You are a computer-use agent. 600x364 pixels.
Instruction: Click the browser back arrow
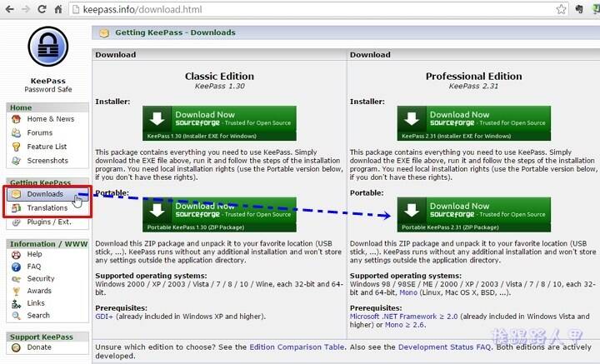point(9,9)
